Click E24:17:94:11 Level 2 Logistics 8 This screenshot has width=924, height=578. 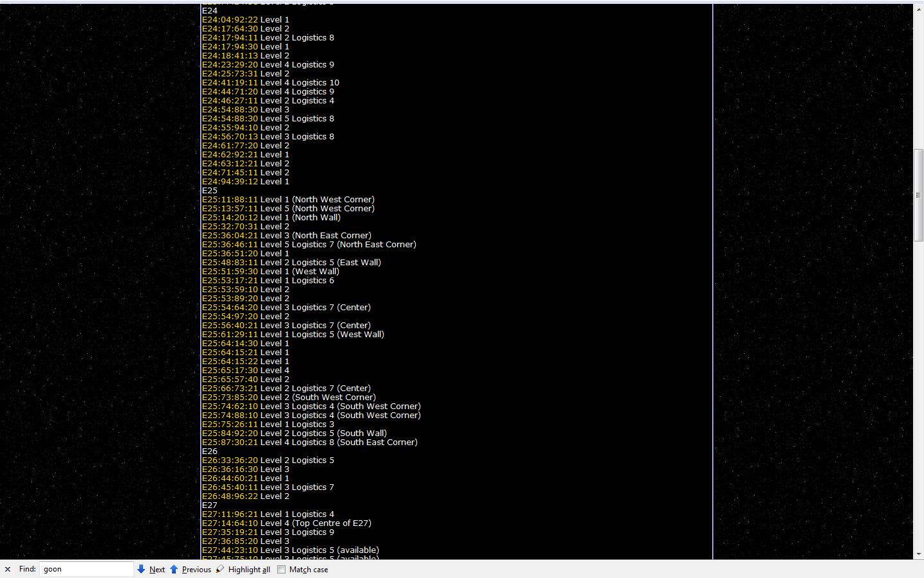point(268,37)
